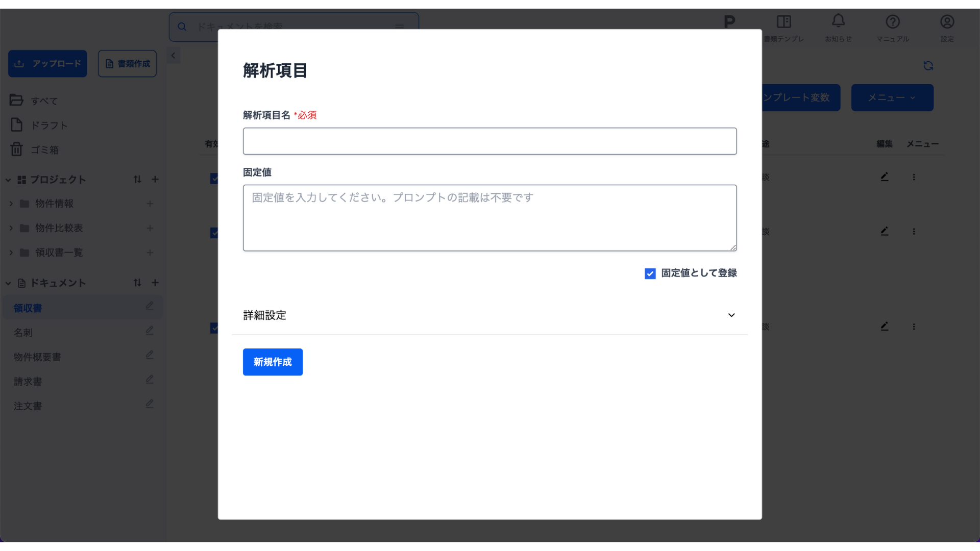Click the 新規作成 button
980x551 pixels.
point(273,362)
